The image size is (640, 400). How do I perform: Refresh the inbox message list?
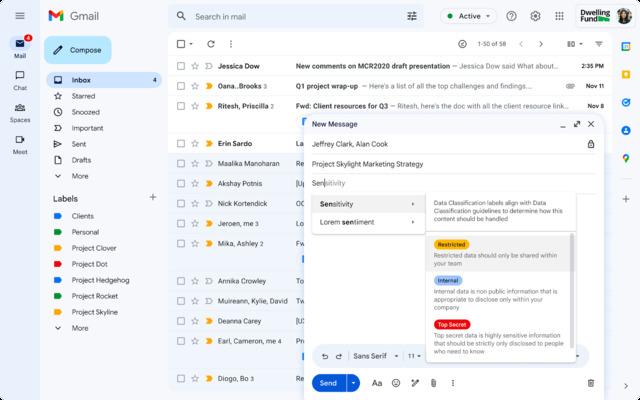click(x=211, y=44)
